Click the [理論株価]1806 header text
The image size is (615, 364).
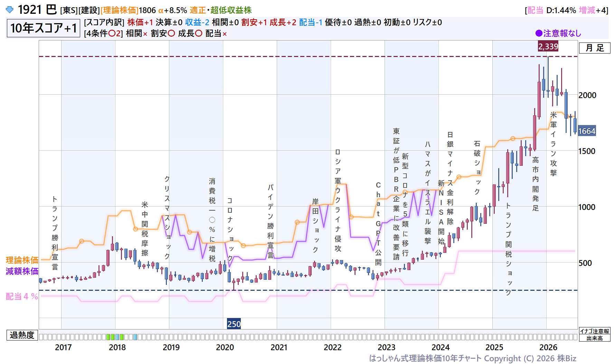(x=128, y=10)
